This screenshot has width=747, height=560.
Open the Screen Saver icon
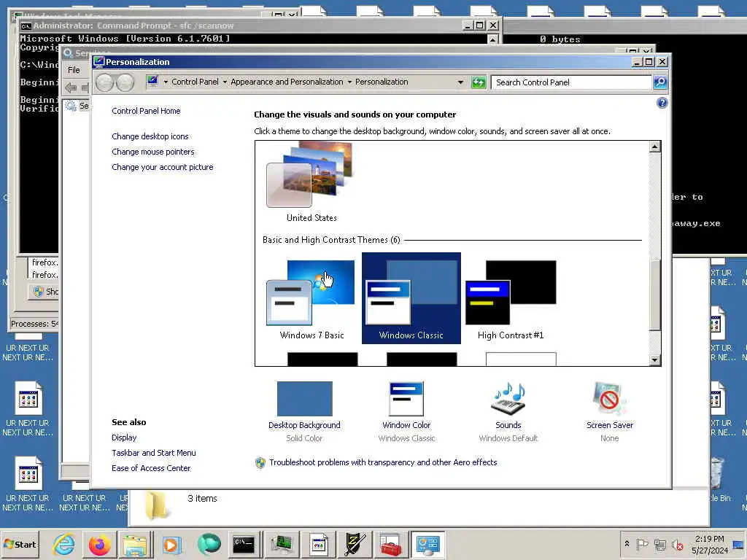(x=609, y=399)
